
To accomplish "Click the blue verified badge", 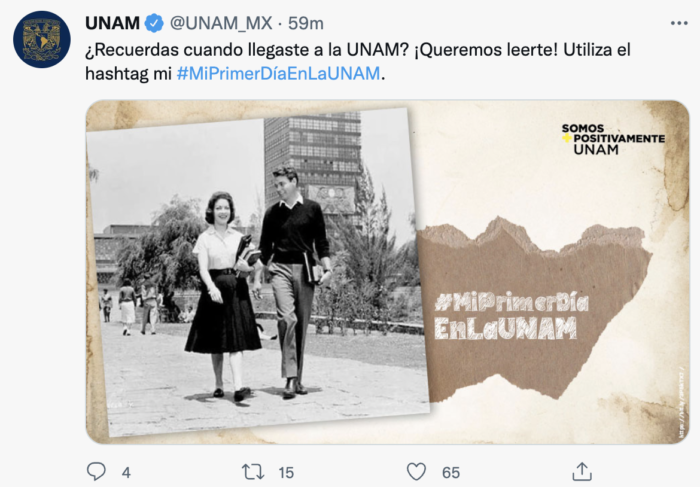I will (154, 23).
